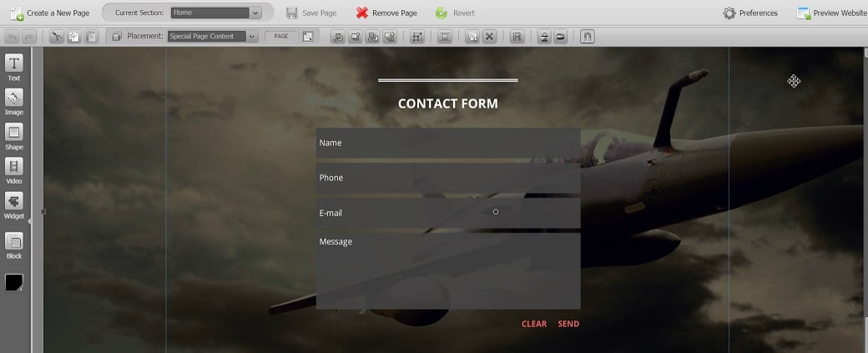Click the scissors cut icon
Screen dimensions: 868x353
click(56, 37)
